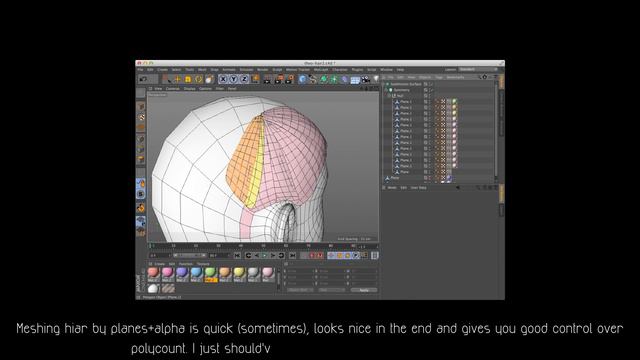Click the purple Deformer icon

pos(344,79)
